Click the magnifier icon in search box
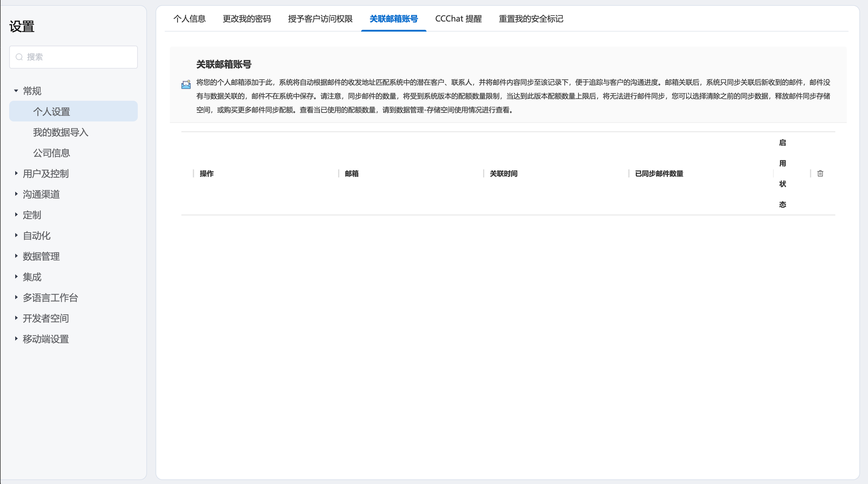The image size is (868, 484). [x=19, y=57]
